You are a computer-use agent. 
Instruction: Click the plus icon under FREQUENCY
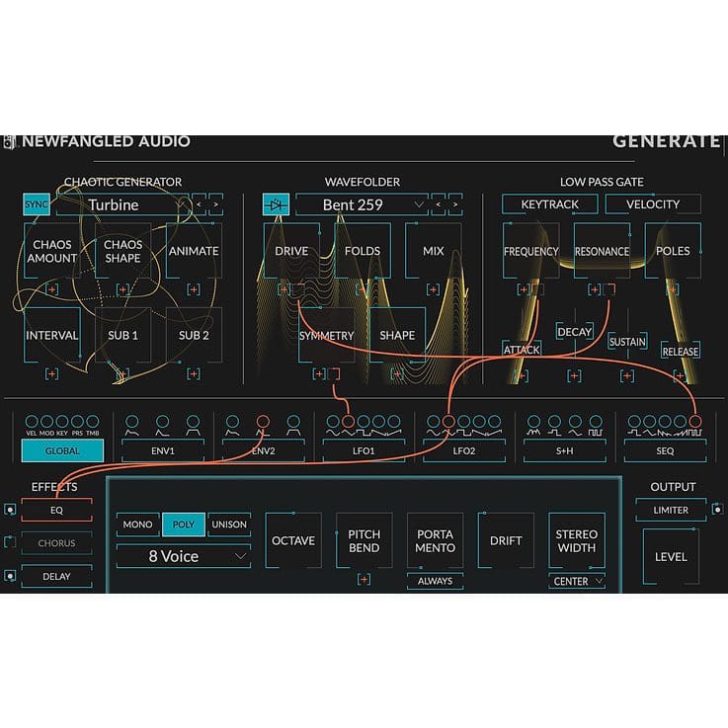click(x=524, y=289)
